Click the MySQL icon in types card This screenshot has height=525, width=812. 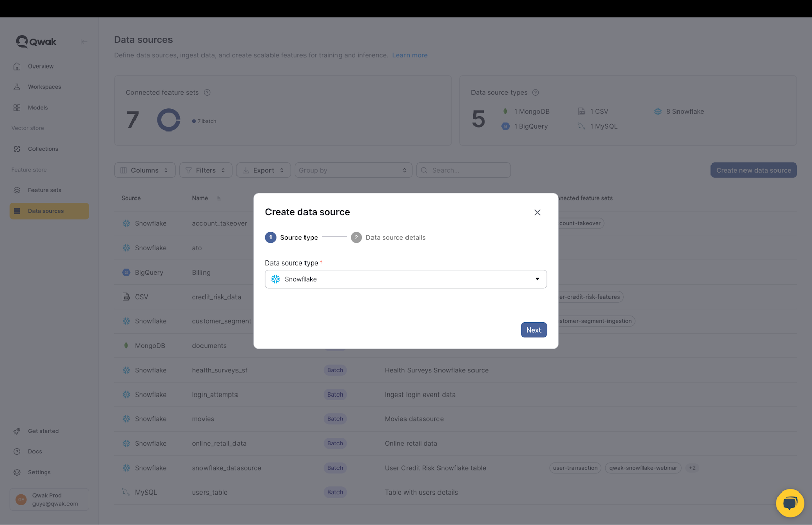pos(582,126)
